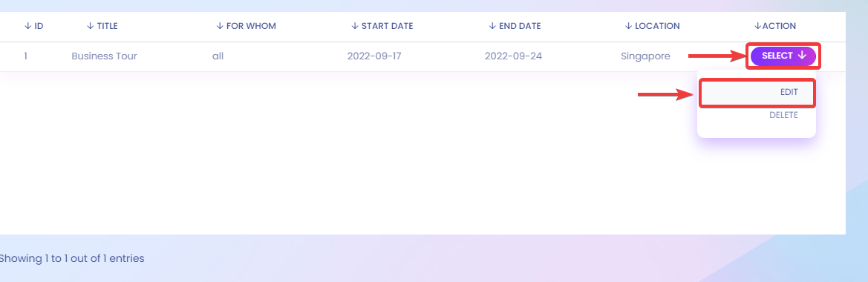Click the row ID number 1
This screenshot has height=282, width=868.
25,56
